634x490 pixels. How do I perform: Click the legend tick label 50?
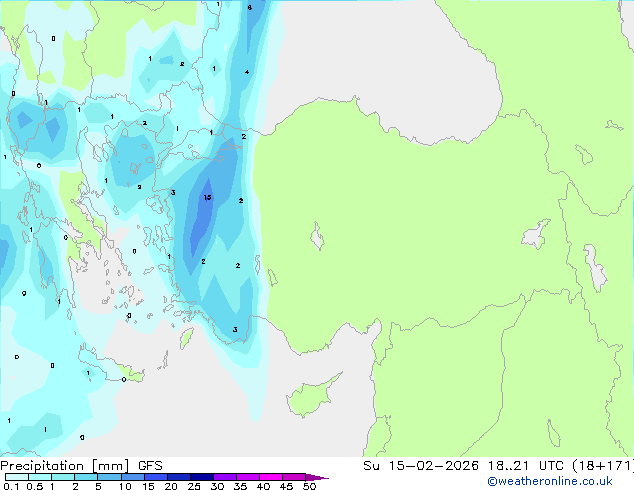click(309, 486)
